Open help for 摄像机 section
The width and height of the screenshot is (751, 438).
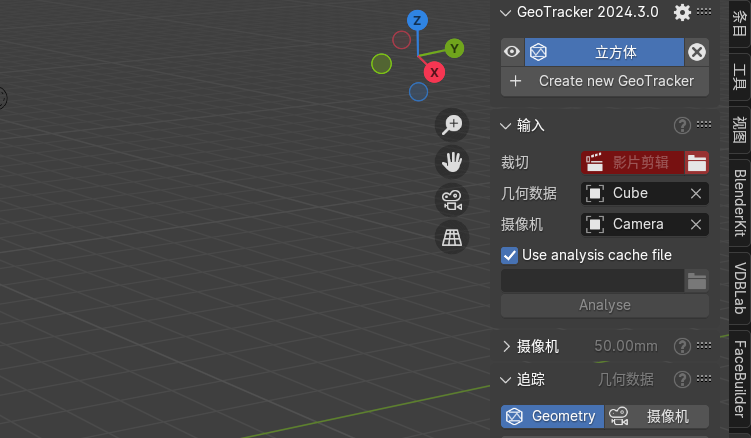click(682, 346)
